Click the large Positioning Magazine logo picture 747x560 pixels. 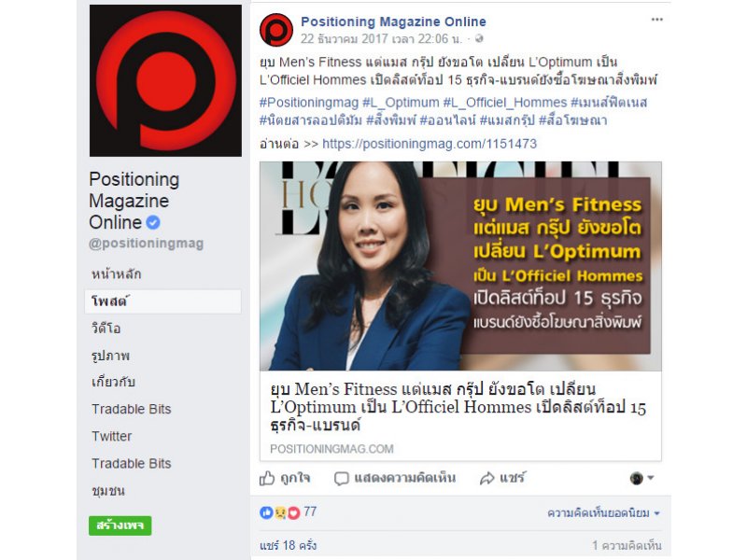tap(165, 80)
